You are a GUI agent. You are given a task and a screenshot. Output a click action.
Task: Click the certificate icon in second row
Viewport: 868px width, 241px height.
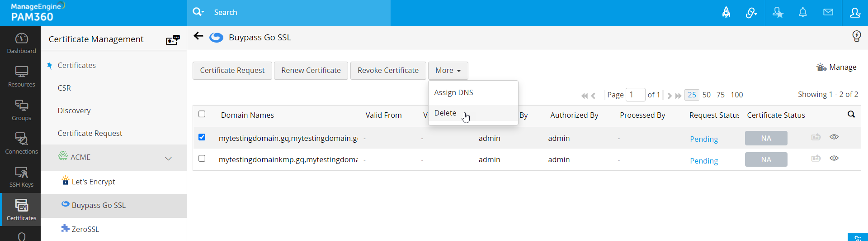click(816, 158)
